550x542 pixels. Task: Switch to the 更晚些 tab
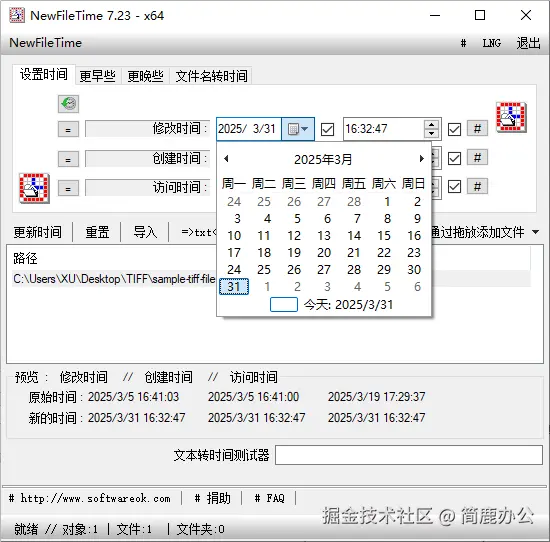[x=146, y=76]
